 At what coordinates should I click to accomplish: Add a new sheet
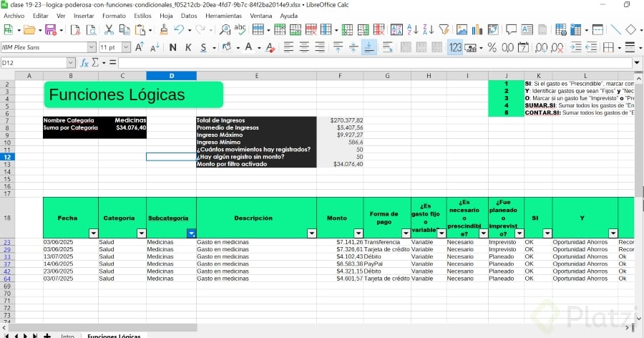(x=47, y=336)
